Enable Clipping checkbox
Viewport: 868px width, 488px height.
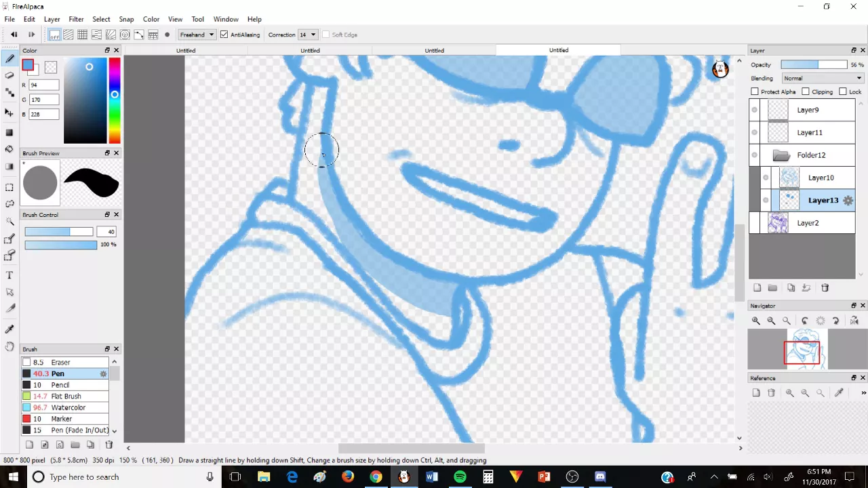coord(806,91)
